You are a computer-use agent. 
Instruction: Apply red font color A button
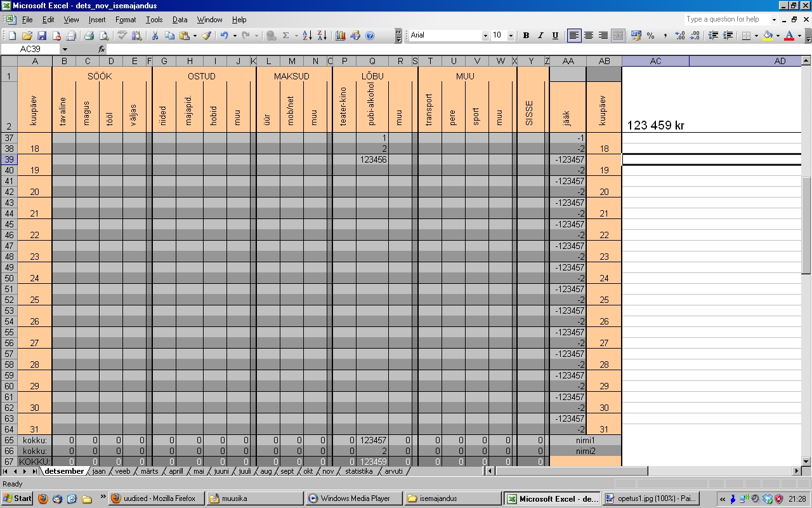click(789, 36)
